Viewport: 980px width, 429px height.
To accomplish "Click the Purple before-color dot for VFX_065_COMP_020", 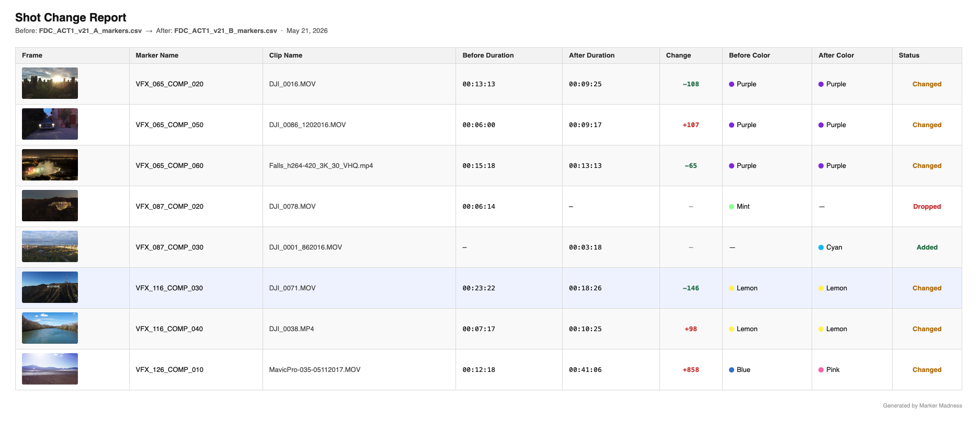I will (x=732, y=84).
